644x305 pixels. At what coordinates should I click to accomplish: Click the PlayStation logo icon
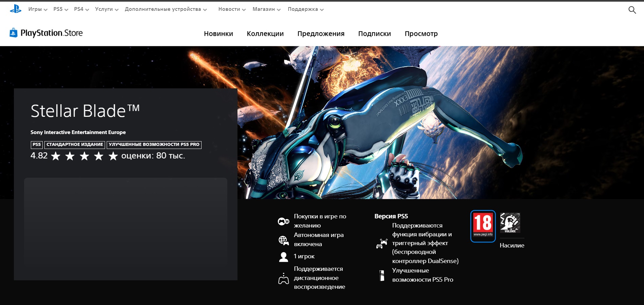(x=16, y=9)
